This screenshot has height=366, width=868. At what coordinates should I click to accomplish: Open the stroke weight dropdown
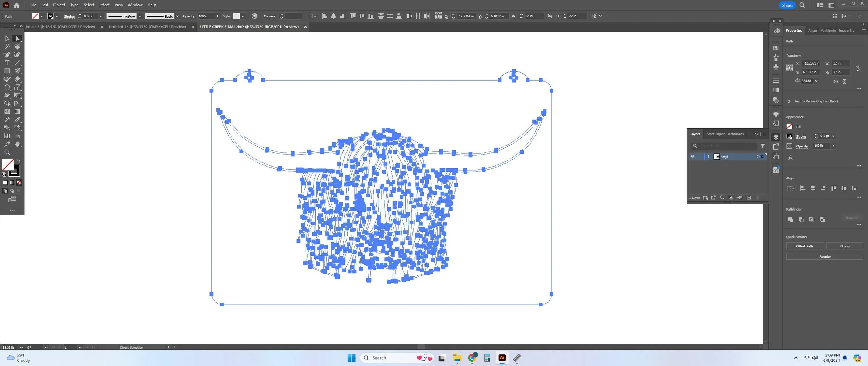point(101,16)
